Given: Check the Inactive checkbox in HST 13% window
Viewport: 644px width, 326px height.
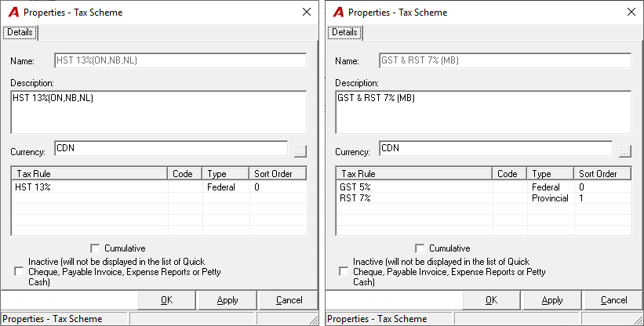Looking at the screenshot, I should [x=19, y=271].
